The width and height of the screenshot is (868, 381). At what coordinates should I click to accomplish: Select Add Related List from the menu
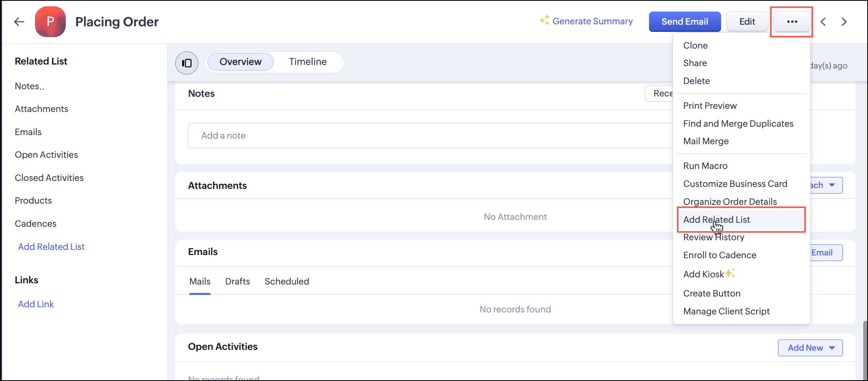[716, 220]
